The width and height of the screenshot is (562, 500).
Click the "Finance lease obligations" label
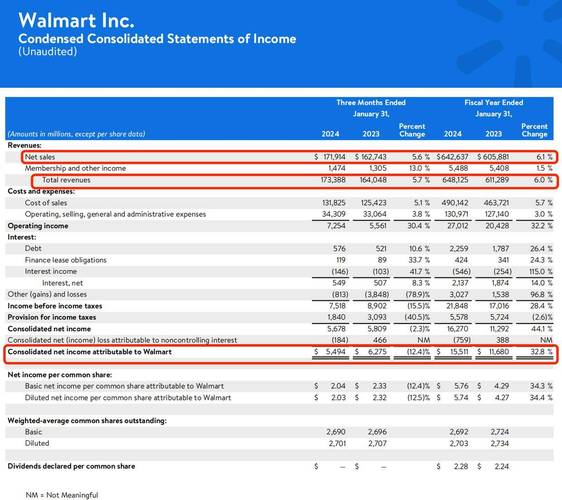pyautogui.click(x=66, y=260)
